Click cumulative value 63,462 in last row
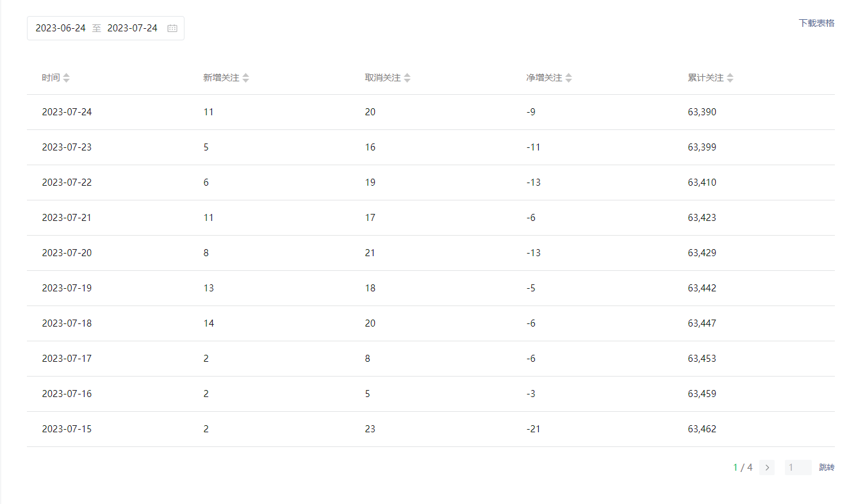Viewport: 856px width, 504px height. pos(702,429)
